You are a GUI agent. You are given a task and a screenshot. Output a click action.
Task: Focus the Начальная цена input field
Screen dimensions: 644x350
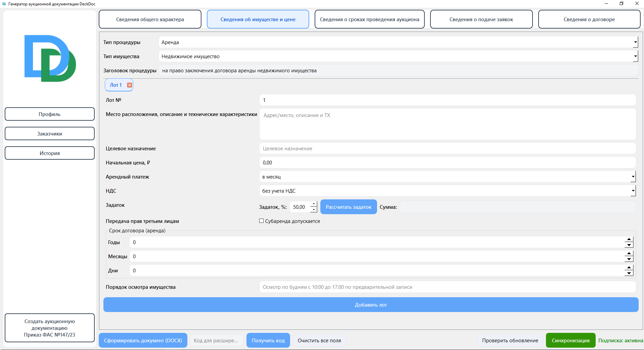447,163
